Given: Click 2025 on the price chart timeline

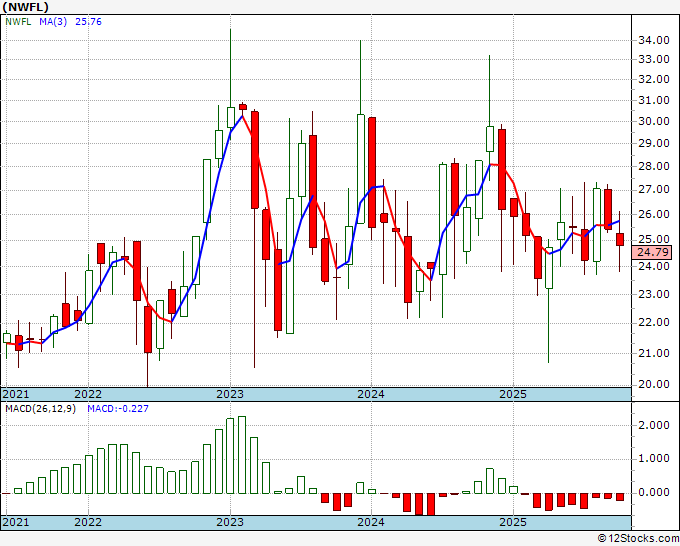Looking at the screenshot, I should click(513, 394).
